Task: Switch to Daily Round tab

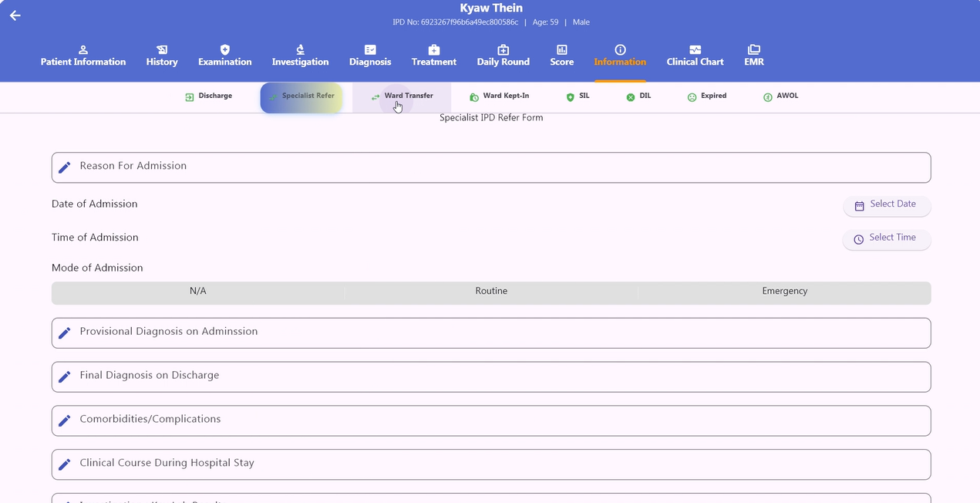Action: 503,56
